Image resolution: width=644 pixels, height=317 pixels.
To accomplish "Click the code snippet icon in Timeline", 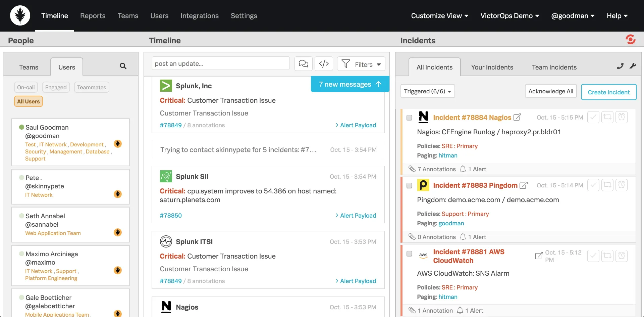I will tap(324, 64).
